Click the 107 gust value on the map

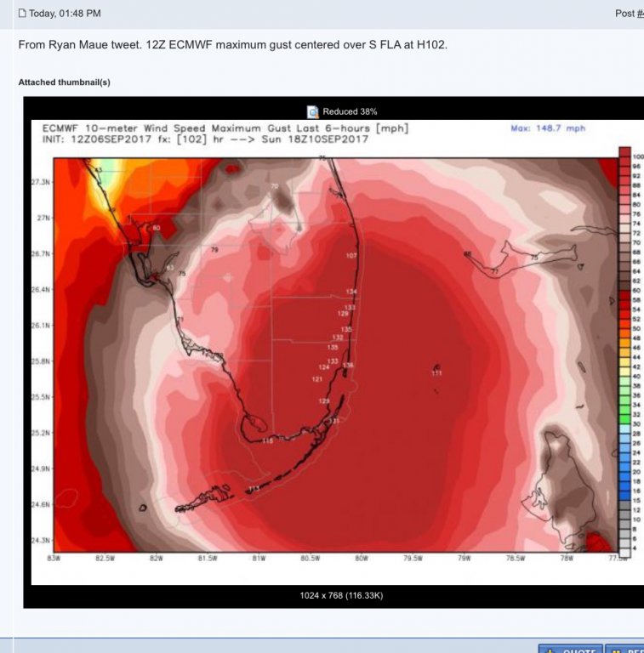351,256
